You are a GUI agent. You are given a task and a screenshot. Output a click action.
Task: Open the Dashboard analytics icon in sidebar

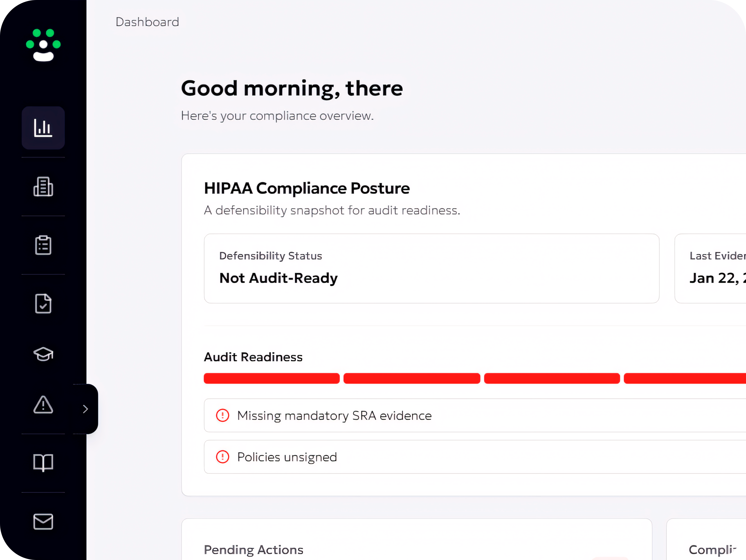coord(43,127)
